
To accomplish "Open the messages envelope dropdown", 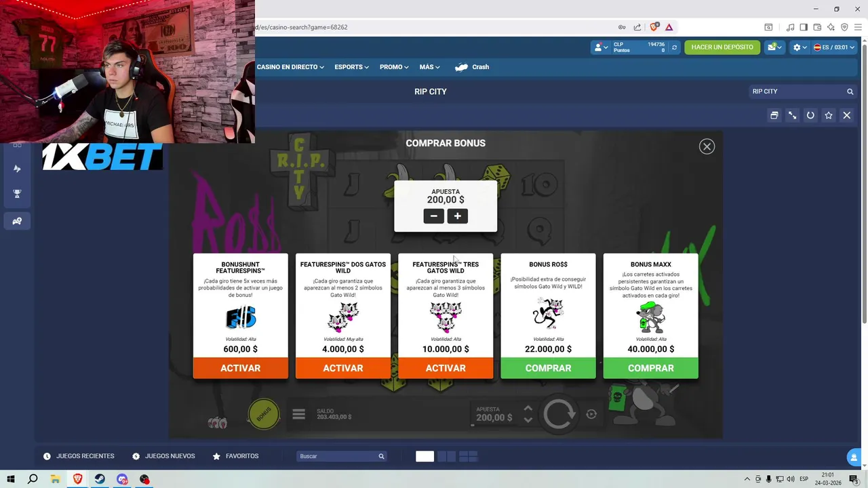I will tap(774, 47).
